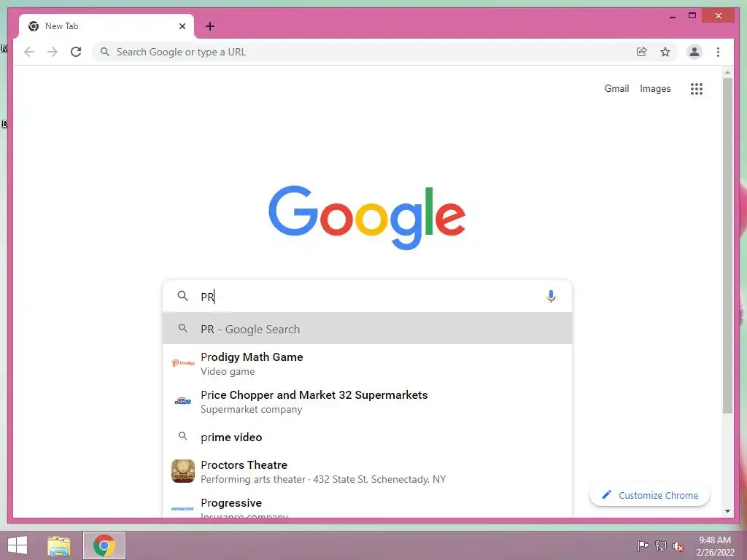Click the address bar search magnifier icon
This screenshot has width=747, height=560.
pyautogui.click(x=105, y=52)
